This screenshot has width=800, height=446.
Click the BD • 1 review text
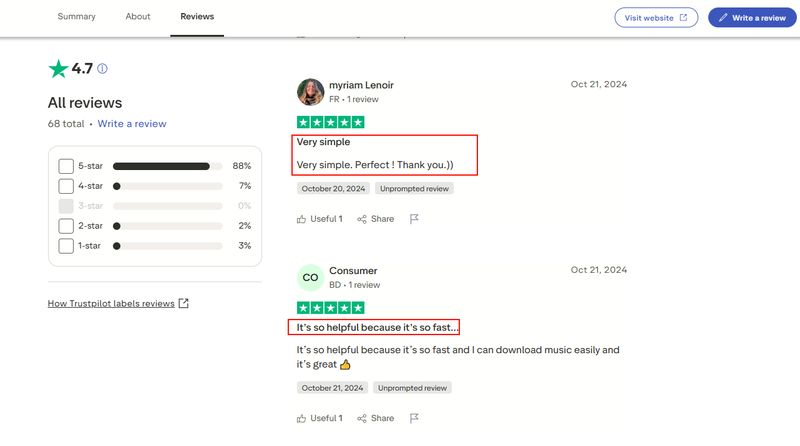tap(355, 285)
